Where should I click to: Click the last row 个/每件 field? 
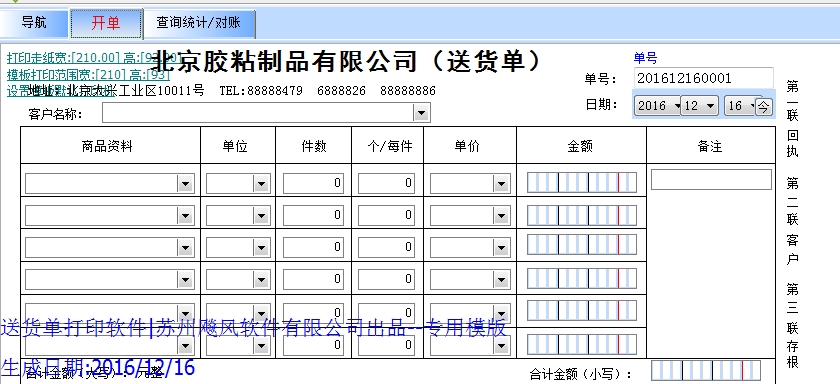pyautogui.click(x=386, y=345)
